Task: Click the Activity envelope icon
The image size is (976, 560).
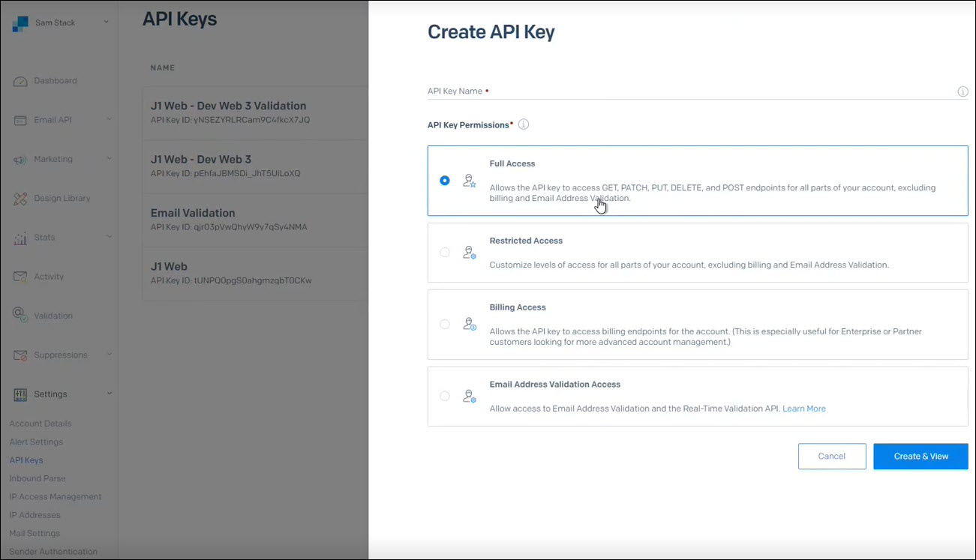Action: [x=20, y=277]
